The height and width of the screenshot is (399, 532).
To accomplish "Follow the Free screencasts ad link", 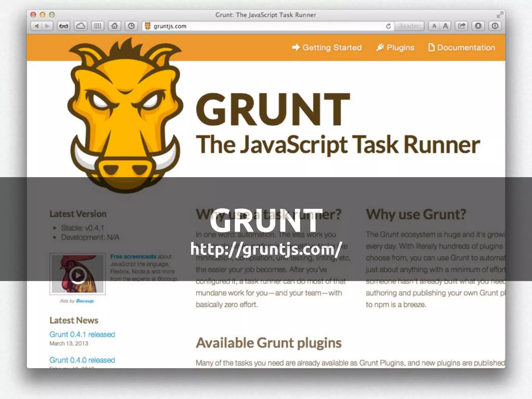I will (x=133, y=257).
